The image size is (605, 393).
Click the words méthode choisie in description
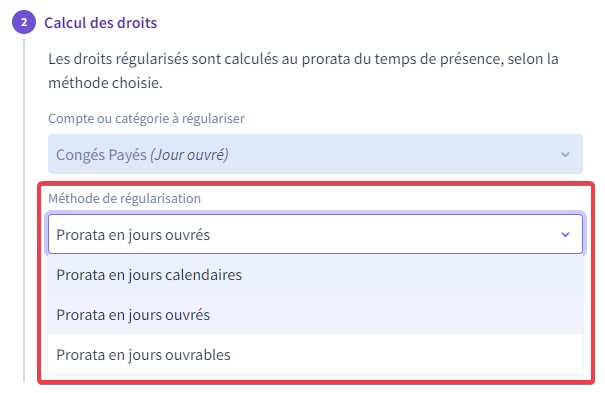pos(105,83)
